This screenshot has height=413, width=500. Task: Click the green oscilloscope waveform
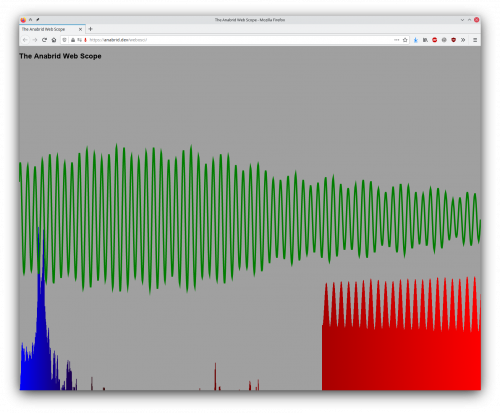pyautogui.click(x=250, y=218)
